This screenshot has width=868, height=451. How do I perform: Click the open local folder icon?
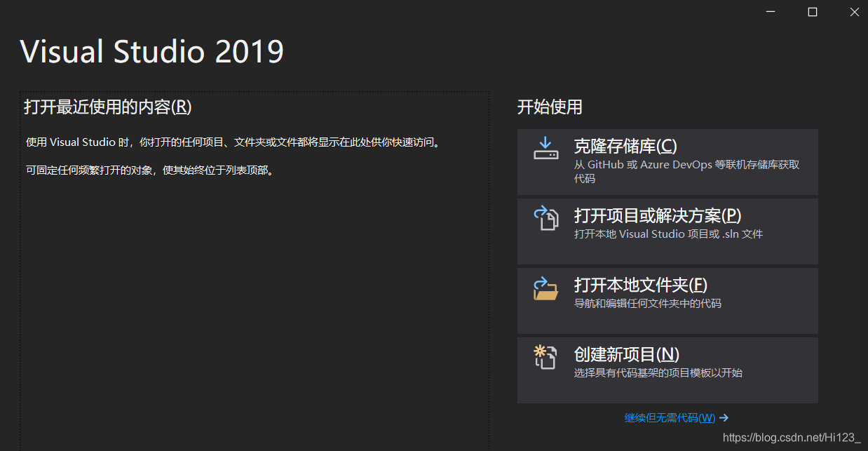tap(545, 288)
